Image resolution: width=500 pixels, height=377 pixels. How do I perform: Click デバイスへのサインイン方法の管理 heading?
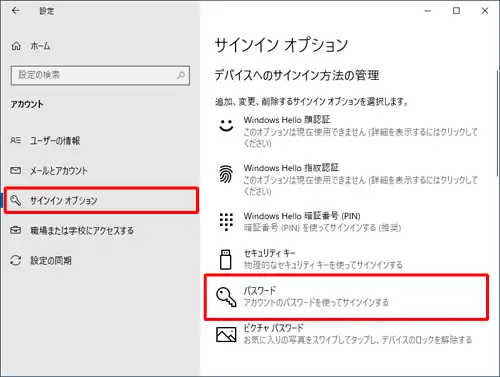click(x=297, y=75)
